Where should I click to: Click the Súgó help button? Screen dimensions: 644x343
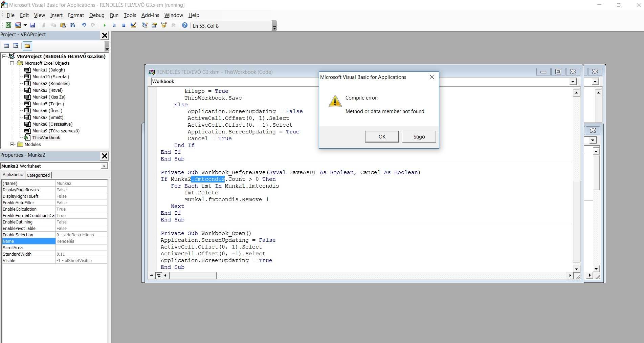click(x=419, y=136)
